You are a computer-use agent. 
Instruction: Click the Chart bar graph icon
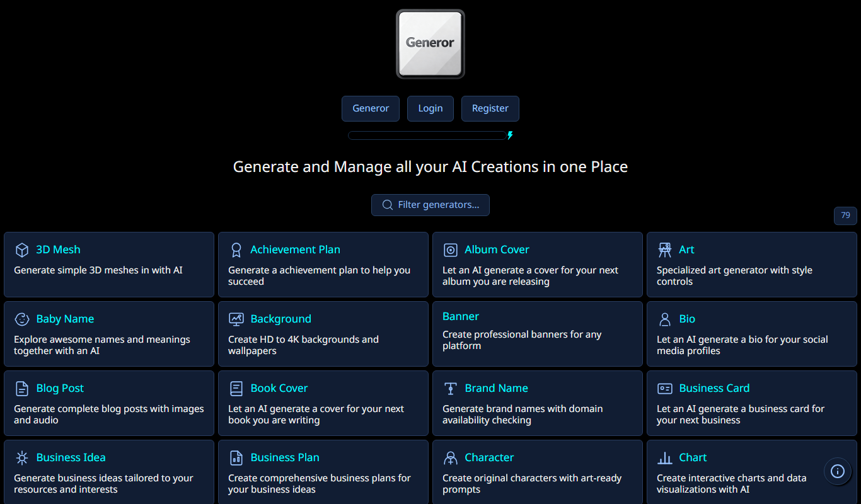click(x=665, y=458)
